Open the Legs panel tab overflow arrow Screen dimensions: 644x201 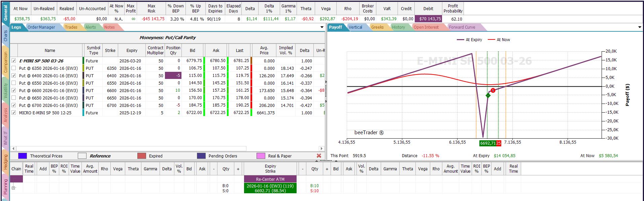coord(322,27)
